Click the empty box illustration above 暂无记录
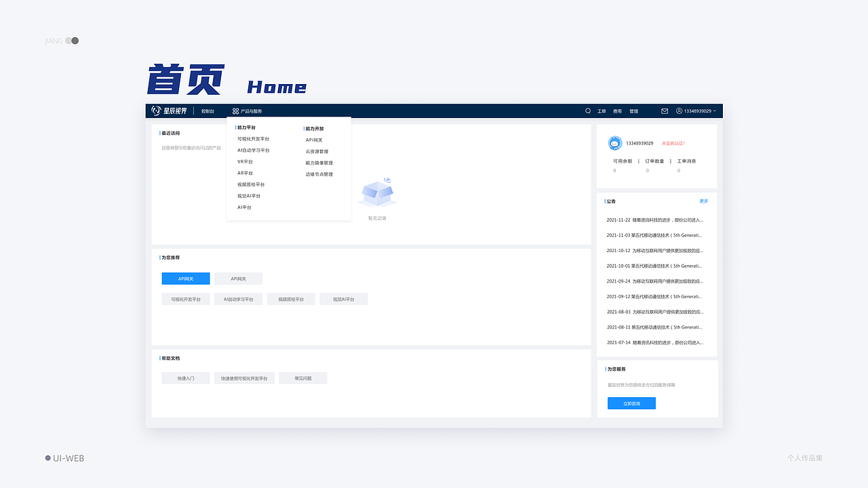The width and height of the screenshot is (868, 488). click(x=377, y=193)
